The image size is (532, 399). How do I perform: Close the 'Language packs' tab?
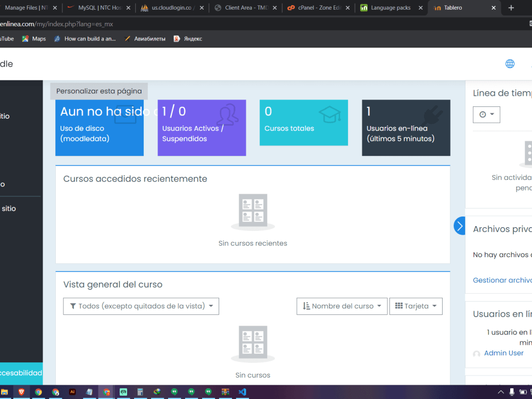point(420,8)
